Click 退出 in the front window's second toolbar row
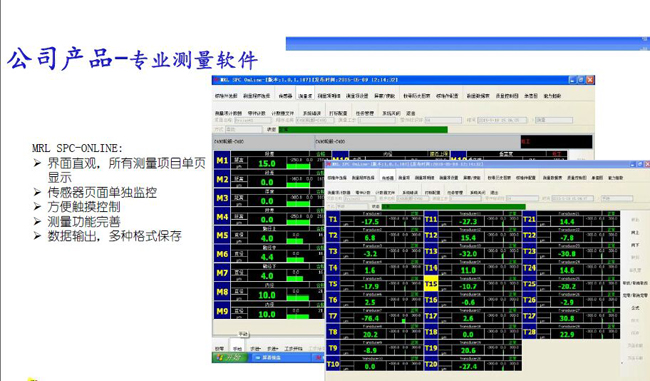650x381 pixels. pos(494,193)
